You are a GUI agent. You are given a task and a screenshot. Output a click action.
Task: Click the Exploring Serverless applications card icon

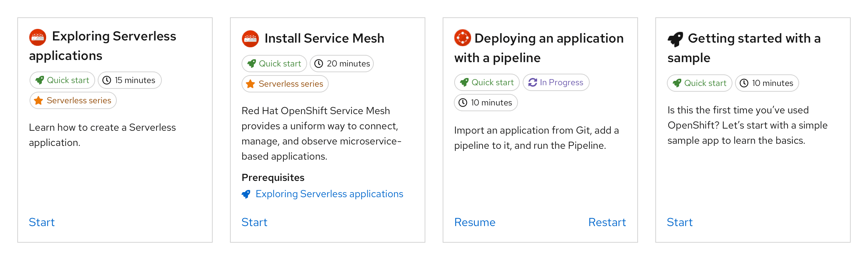tap(37, 37)
